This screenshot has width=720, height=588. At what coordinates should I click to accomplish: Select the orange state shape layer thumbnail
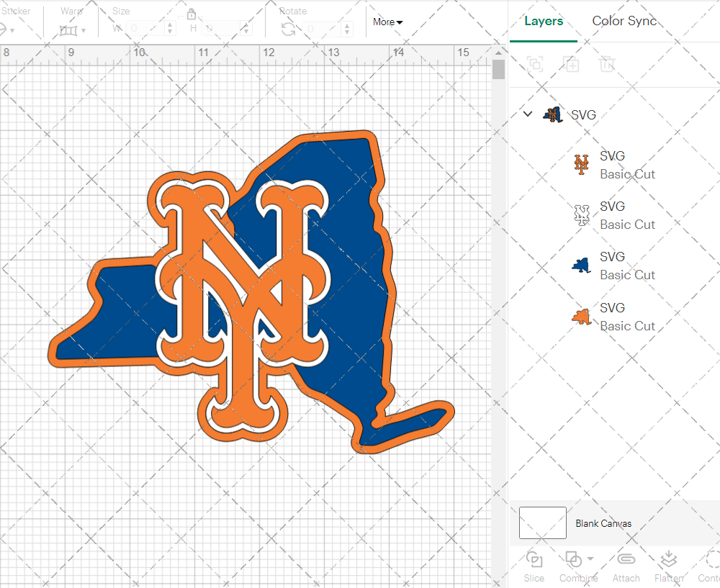tap(581, 317)
